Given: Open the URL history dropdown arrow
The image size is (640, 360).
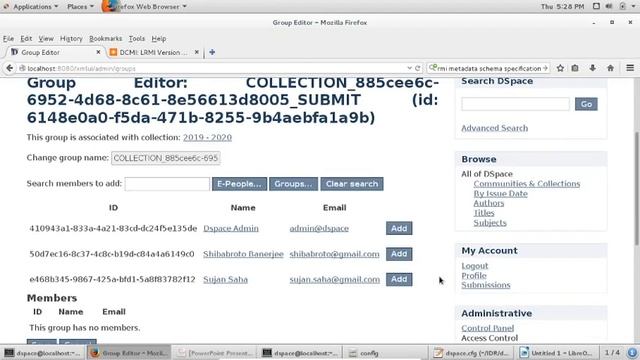Looking at the screenshot, I should pos(409,68).
